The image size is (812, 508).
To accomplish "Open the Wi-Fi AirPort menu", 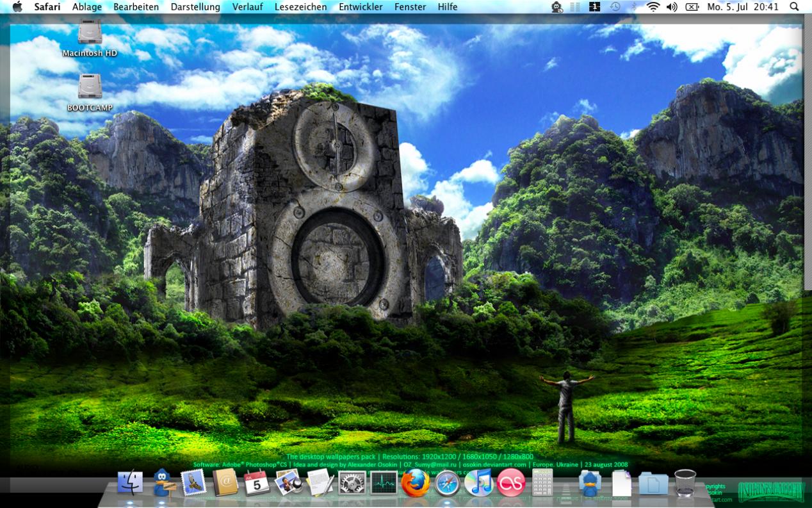I will click(x=653, y=7).
